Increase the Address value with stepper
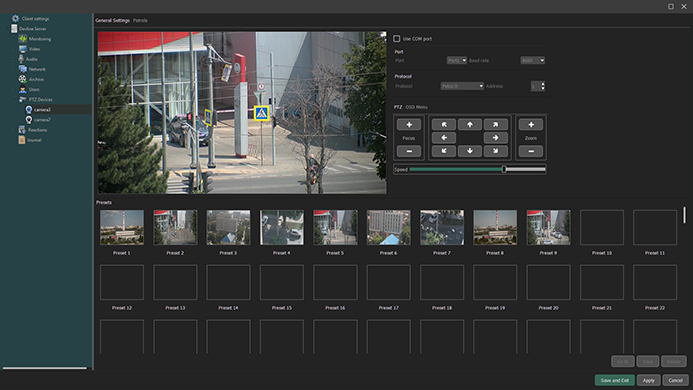This screenshot has width=693, height=390. (543, 84)
